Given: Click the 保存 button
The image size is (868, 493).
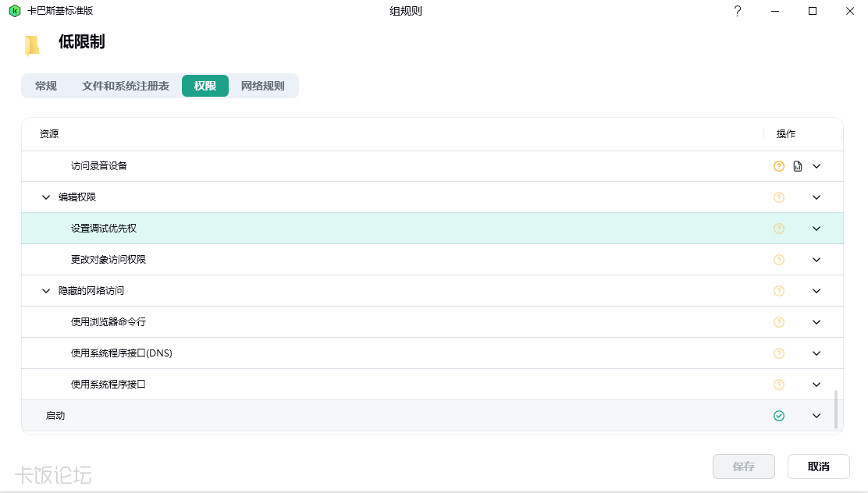Looking at the screenshot, I should [743, 466].
